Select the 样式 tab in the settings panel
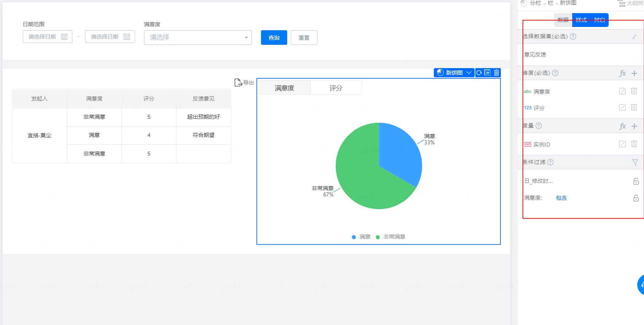644x325 pixels. click(x=581, y=20)
